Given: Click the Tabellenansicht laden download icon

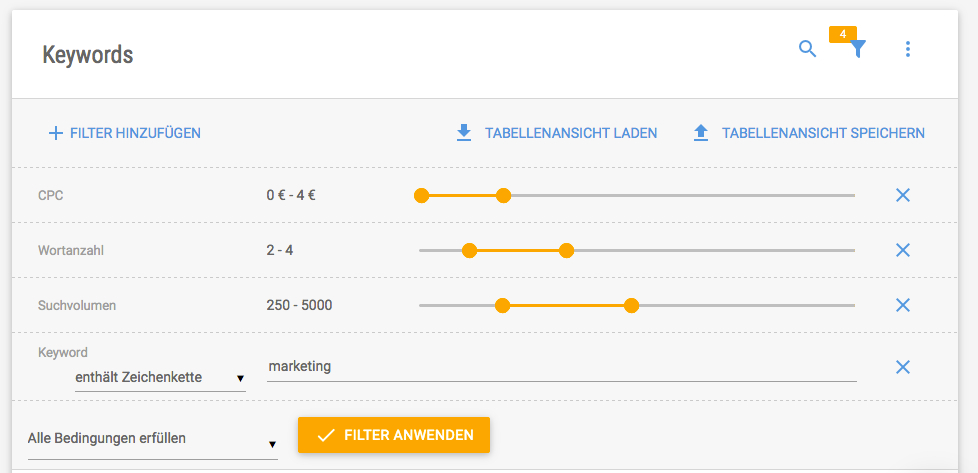Looking at the screenshot, I should click(463, 132).
